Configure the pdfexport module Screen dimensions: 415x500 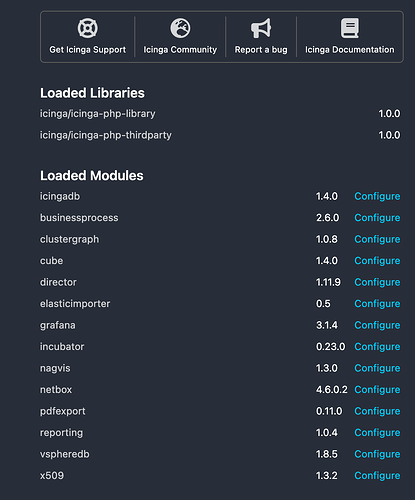[x=377, y=411]
